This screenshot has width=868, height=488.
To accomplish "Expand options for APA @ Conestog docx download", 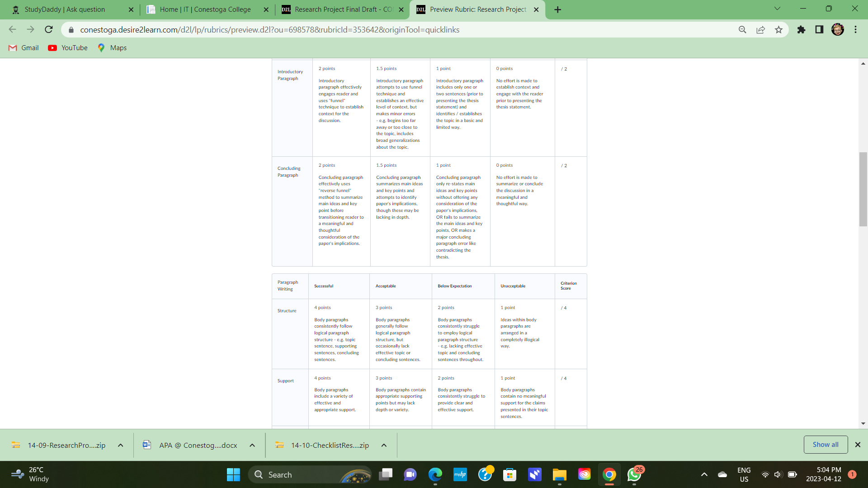I will pyautogui.click(x=252, y=445).
